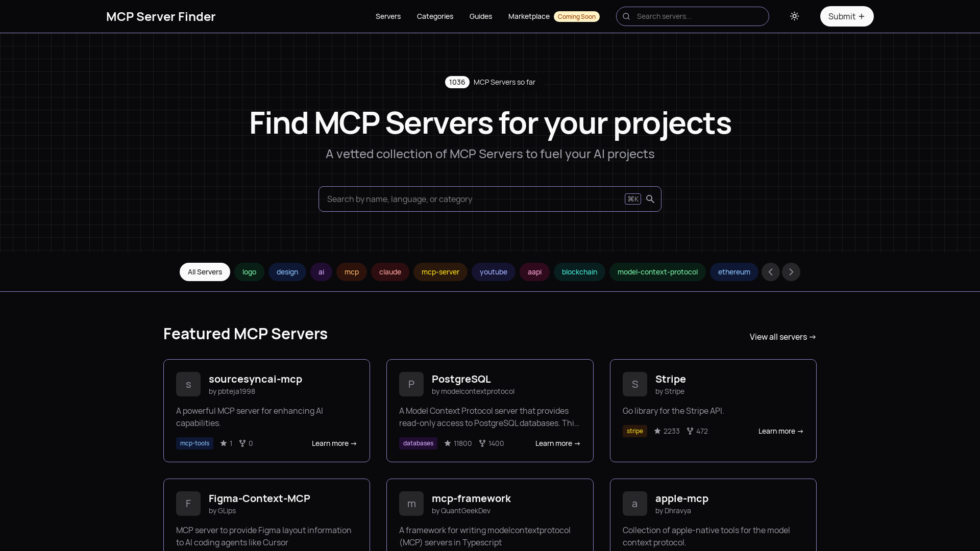Click 'by Dhravya' author text
This screenshot has height=551, width=980.
point(673,511)
